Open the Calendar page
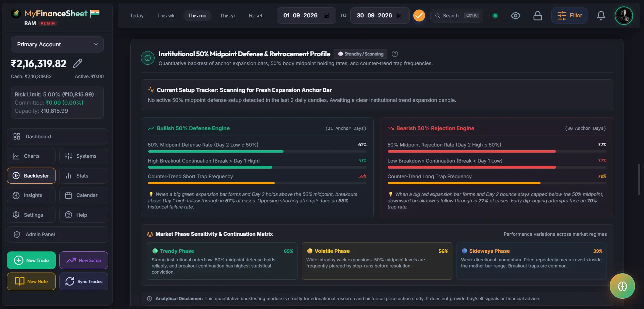This screenshot has height=309, width=644. 84,195
